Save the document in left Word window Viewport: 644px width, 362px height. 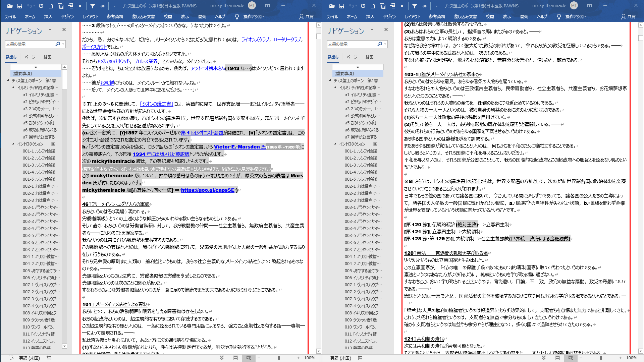(20, 6)
